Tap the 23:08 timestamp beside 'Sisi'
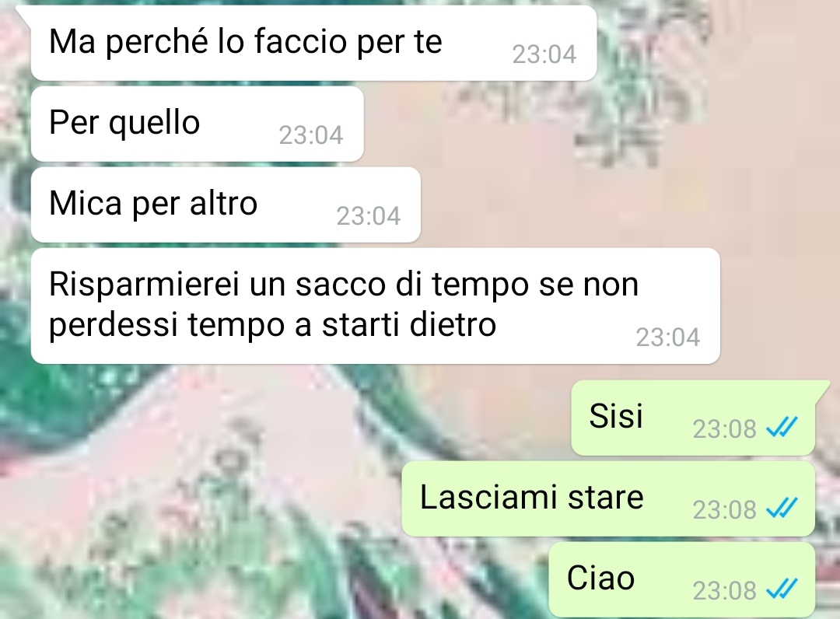Image resolution: width=840 pixels, height=619 pixels. pyautogui.click(x=724, y=428)
